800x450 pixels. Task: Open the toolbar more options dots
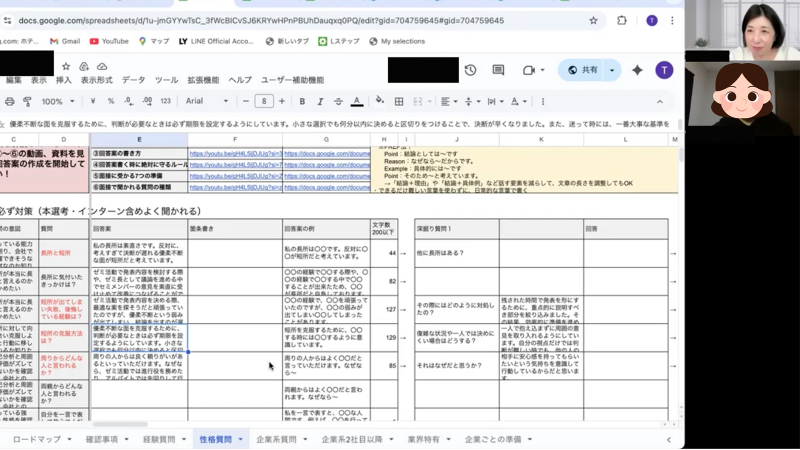[543, 102]
